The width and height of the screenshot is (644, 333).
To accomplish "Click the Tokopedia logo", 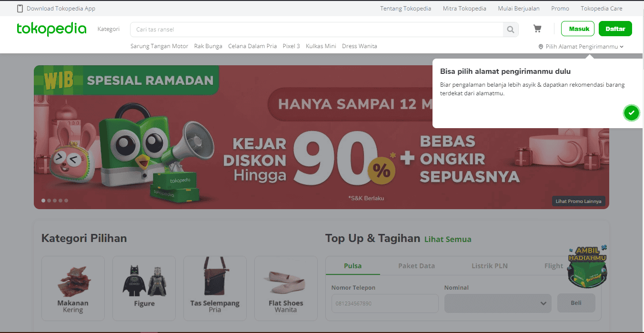I will 51,30.
